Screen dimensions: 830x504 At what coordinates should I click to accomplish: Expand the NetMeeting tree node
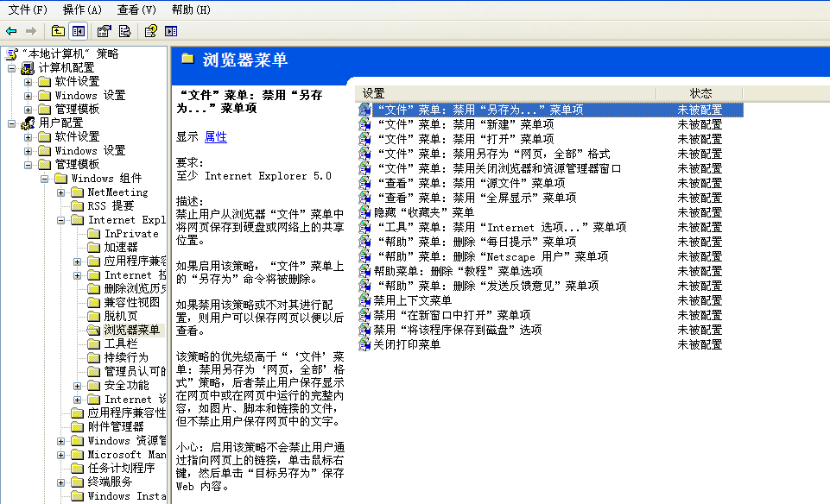tap(62, 192)
